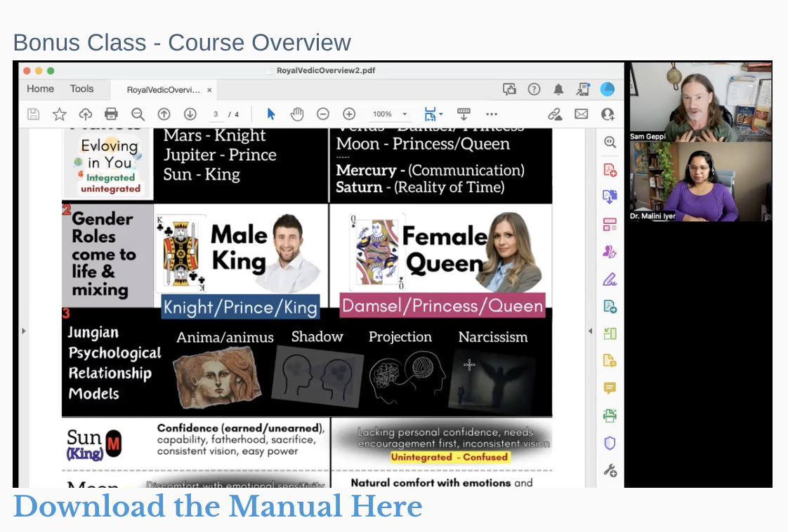
Task: Collapse the right tools pane arrow
Action: 590,331
